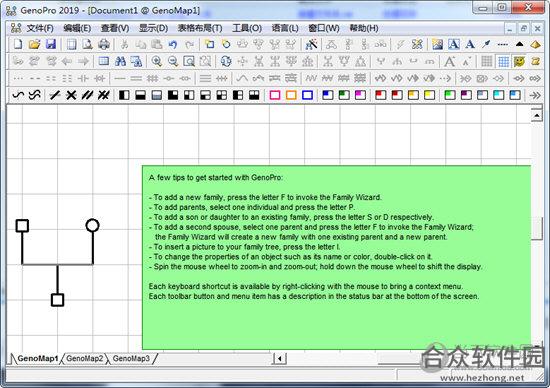The height and width of the screenshot is (388, 550).
Task: Click the binoculars find icon
Action: [x=120, y=61]
